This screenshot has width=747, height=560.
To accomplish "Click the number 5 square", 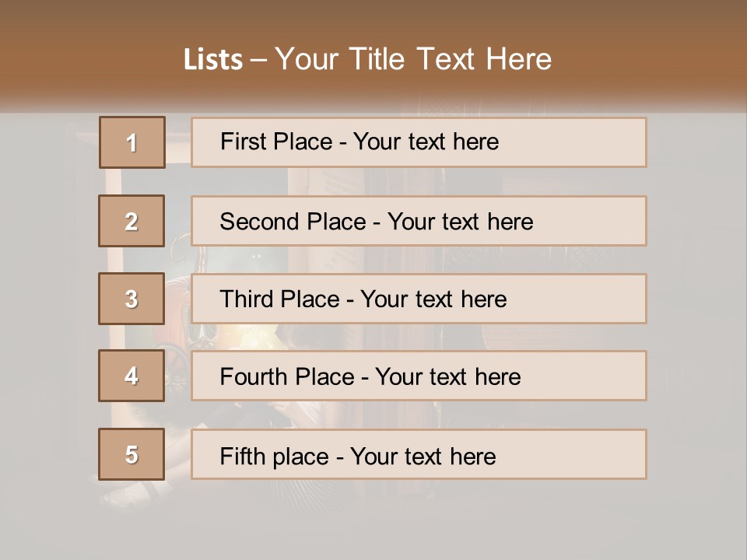I will coord(132,454).
